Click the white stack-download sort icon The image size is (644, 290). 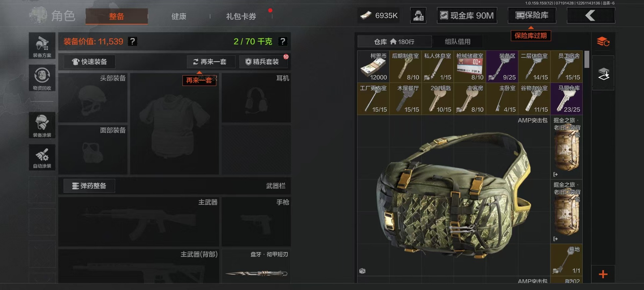pyautogui.click(x=603, y=74)
